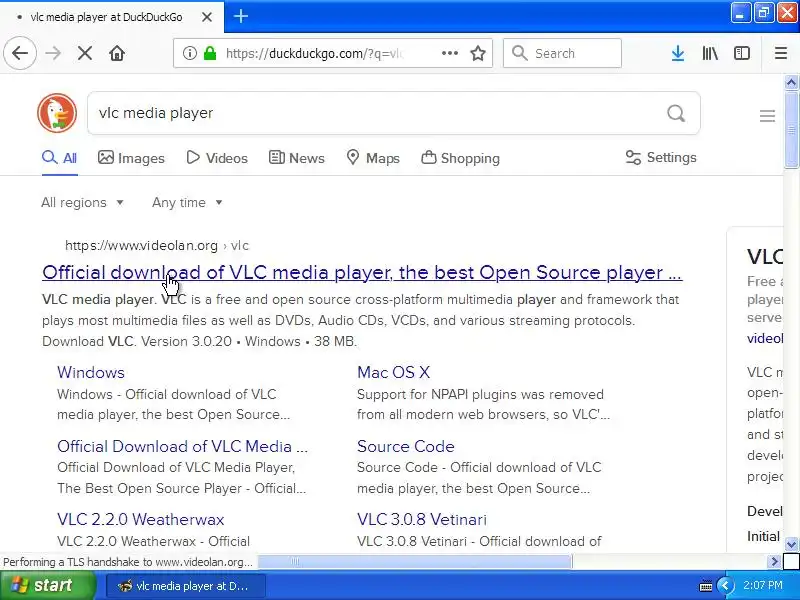Image resolution: width=800 pixels, height=600 pixels.
Task: Switch to the Videos tab
Action: (217, 158)
